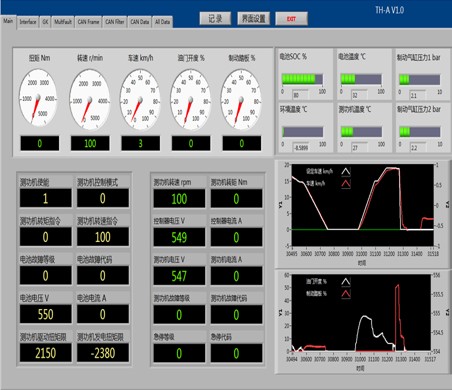Select the 测功机使能 value field
The height and width of the screenshot is (390, 452).
45,198
